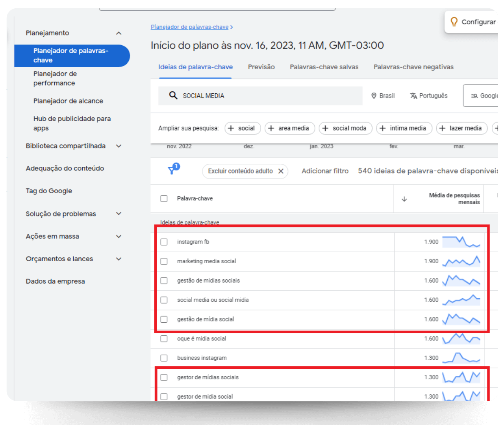
Task: Remove the Excluir conteúdo adulto filter
Action: (281, 171)
